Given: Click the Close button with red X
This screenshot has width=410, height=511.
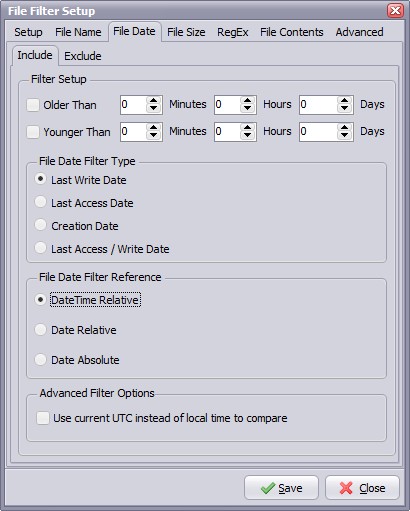Looking at the screenshot, I should 362,488.
